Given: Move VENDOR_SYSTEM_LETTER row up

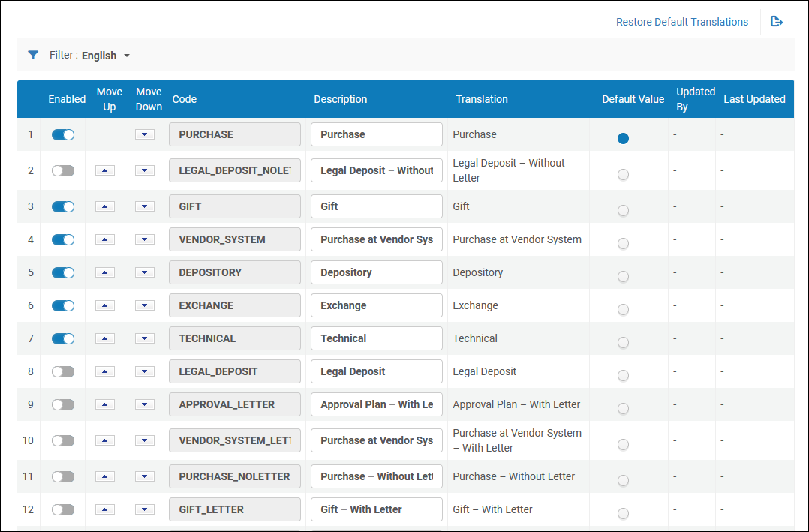Looking at the screenshot, I should pyautogui.click(x=105, y=440).
